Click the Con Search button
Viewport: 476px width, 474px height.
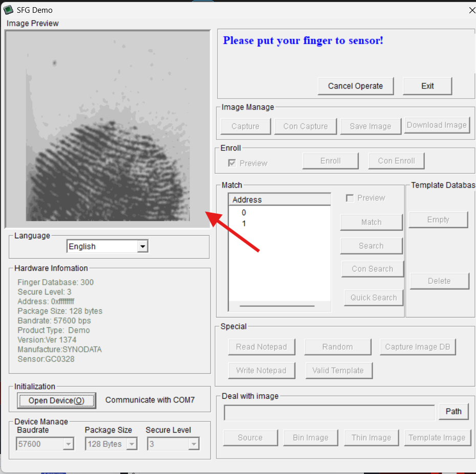(x=373, y=269)
